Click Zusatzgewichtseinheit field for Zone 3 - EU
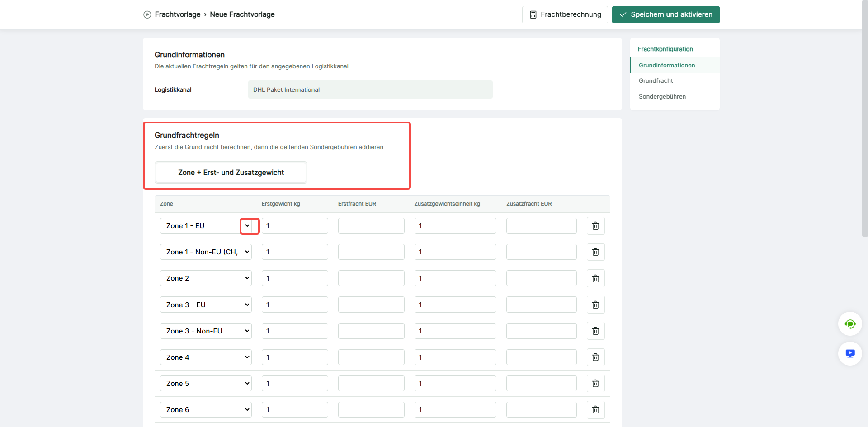 coord(455,305)
